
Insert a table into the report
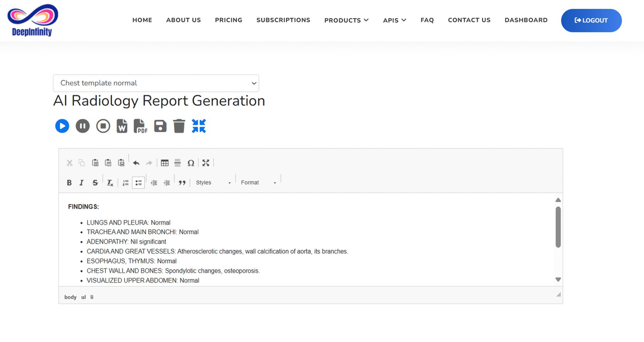165,163
